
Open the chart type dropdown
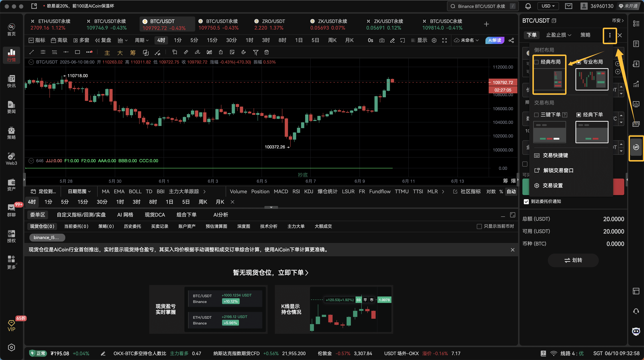[123, 40]
